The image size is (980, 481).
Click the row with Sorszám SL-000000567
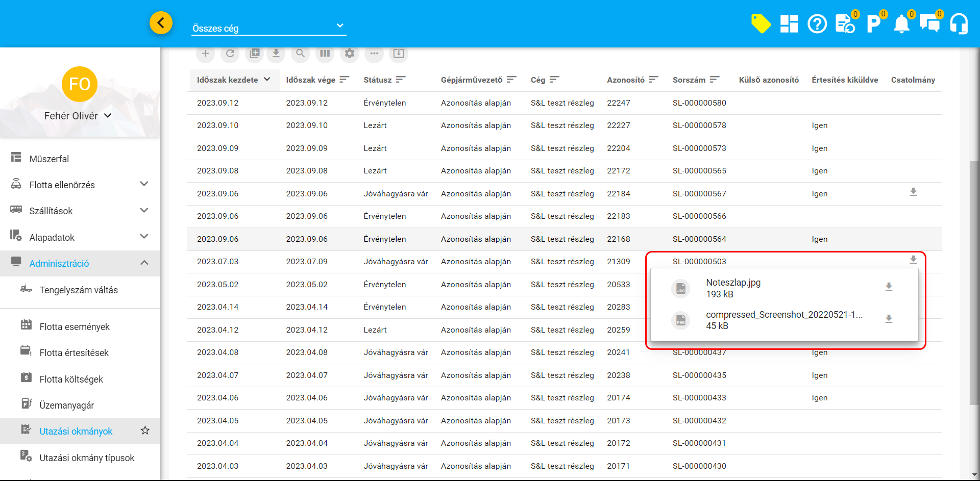[x=699, y=194]
